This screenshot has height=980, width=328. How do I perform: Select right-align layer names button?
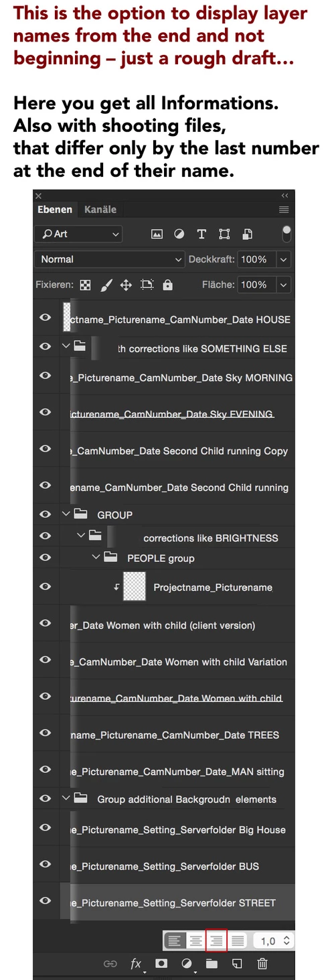[x=217, y=940]
